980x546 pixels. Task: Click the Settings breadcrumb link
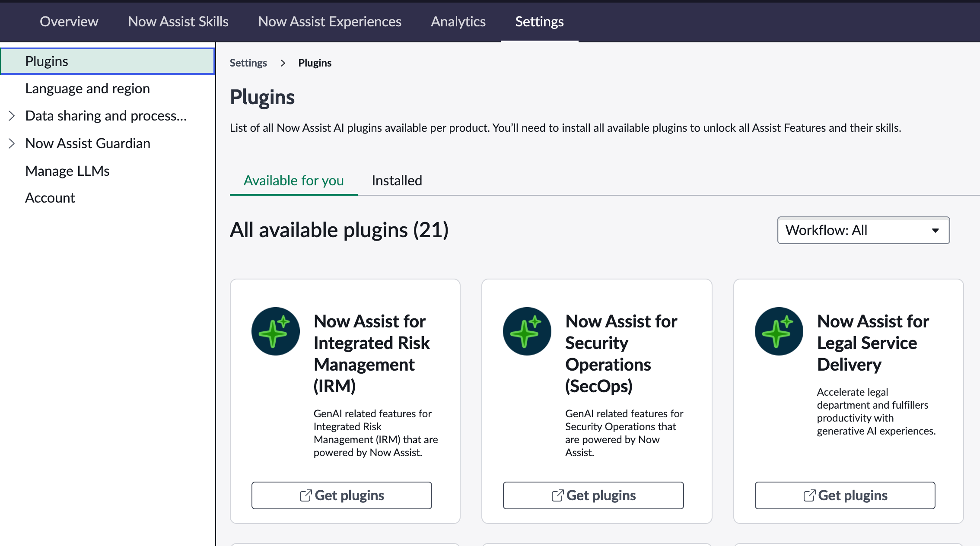(x=248, y=63)
